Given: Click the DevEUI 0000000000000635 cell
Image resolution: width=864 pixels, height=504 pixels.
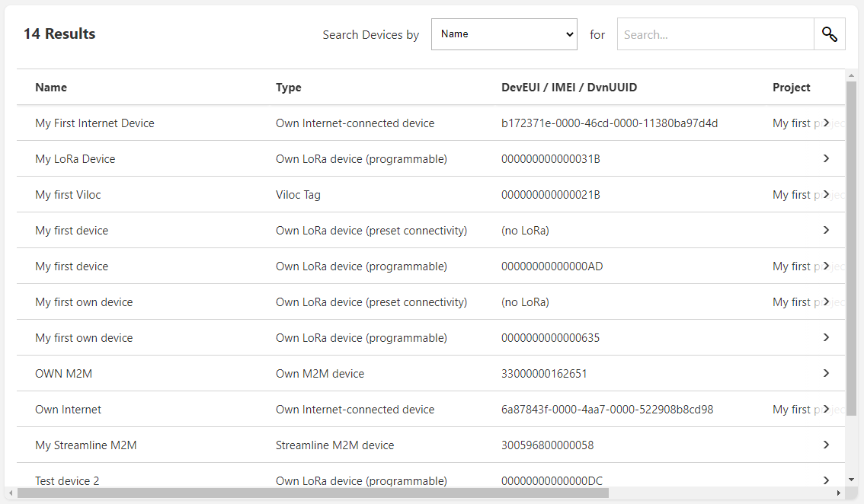Looking at the screenshot, I should pos(550,338).
